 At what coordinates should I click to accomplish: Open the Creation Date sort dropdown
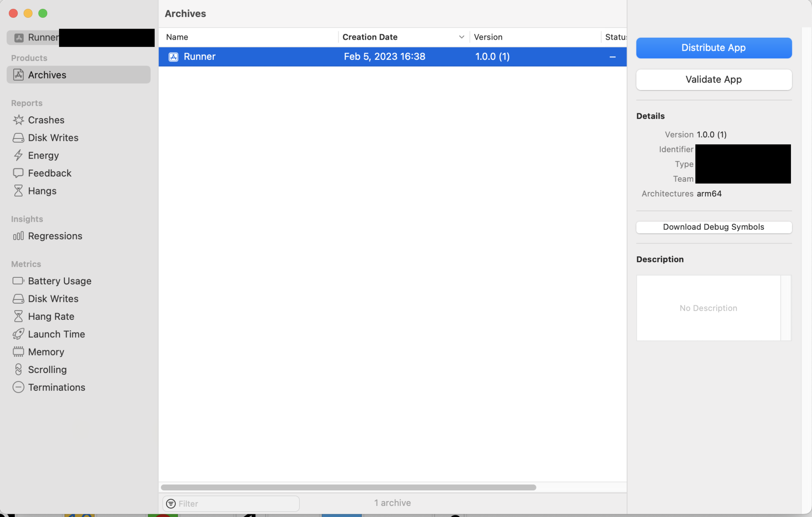461,37
